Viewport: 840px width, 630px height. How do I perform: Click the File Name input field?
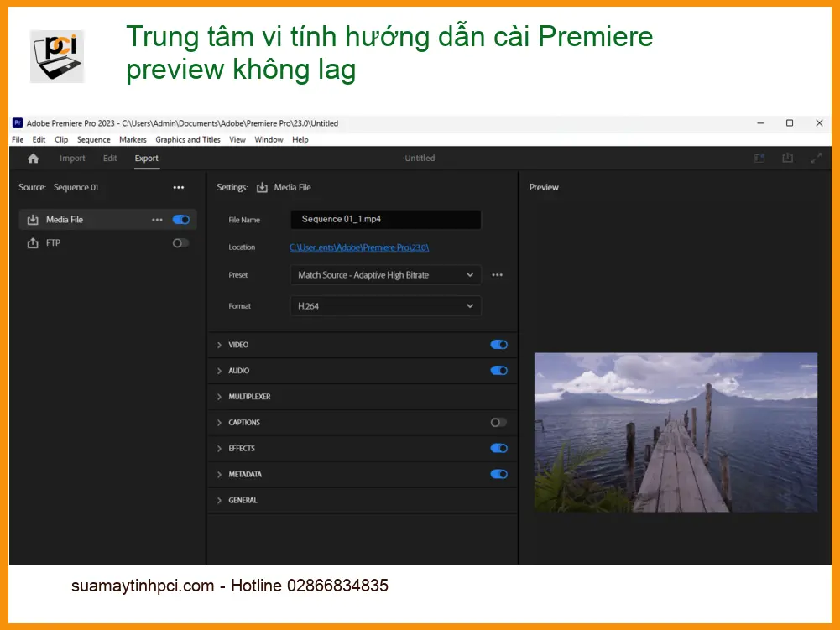pyautogui.click(x=386, y=219)
